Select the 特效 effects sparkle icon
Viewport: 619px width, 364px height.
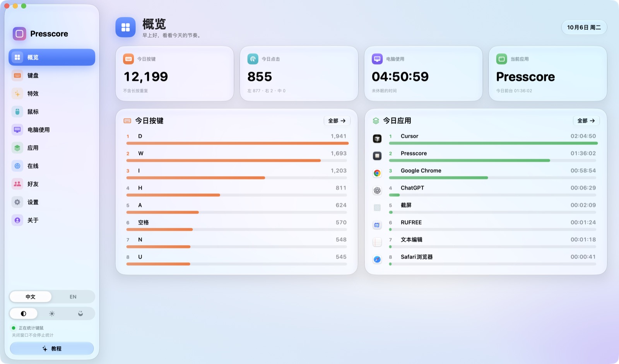17,94
